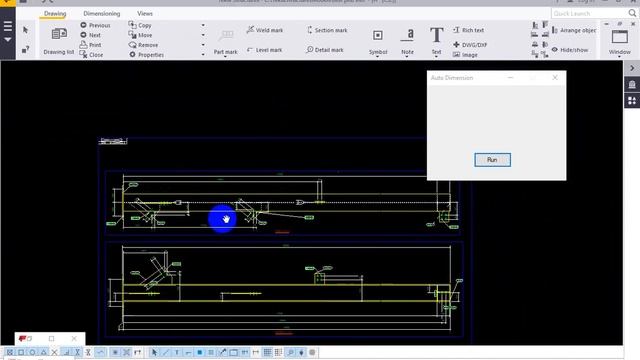Open the Window dropdown arrow
This screenshot has width=640, height=360.
tap(620, 57)
